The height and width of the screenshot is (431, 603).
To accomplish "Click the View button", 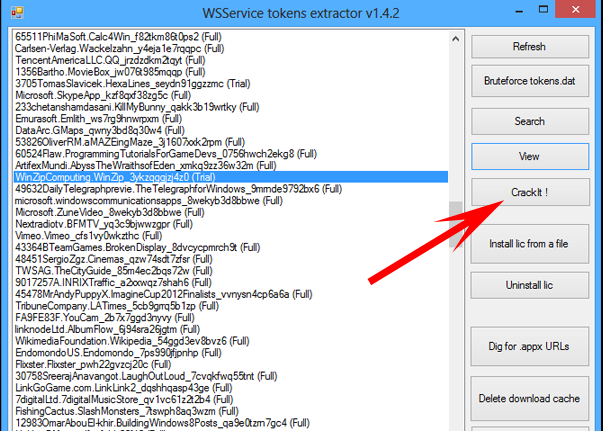I will point(530,156).
